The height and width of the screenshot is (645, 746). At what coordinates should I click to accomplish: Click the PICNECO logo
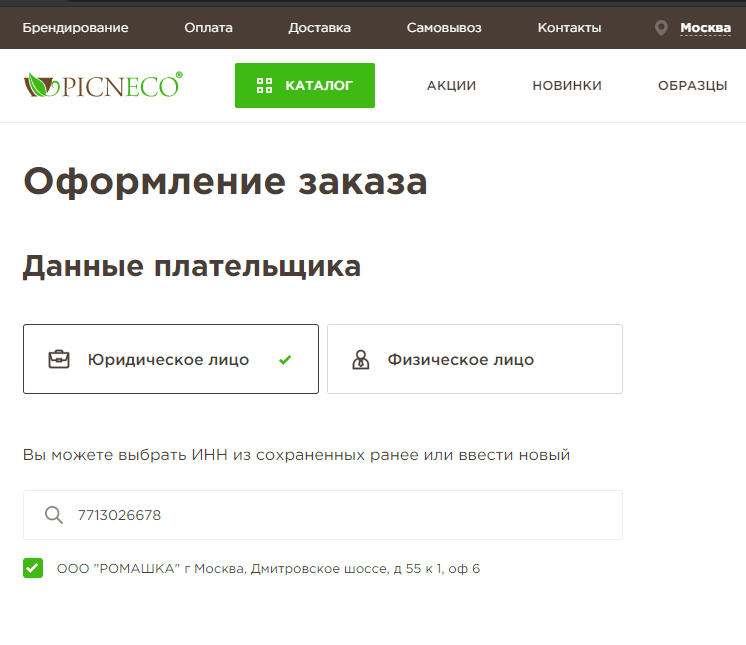103,85
